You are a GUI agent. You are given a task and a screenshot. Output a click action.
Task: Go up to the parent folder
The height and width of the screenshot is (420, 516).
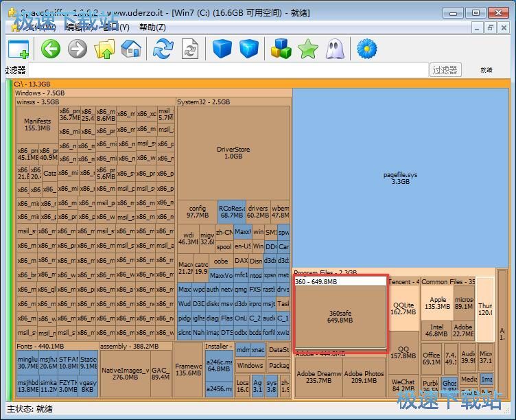click(x=104, y=49)
